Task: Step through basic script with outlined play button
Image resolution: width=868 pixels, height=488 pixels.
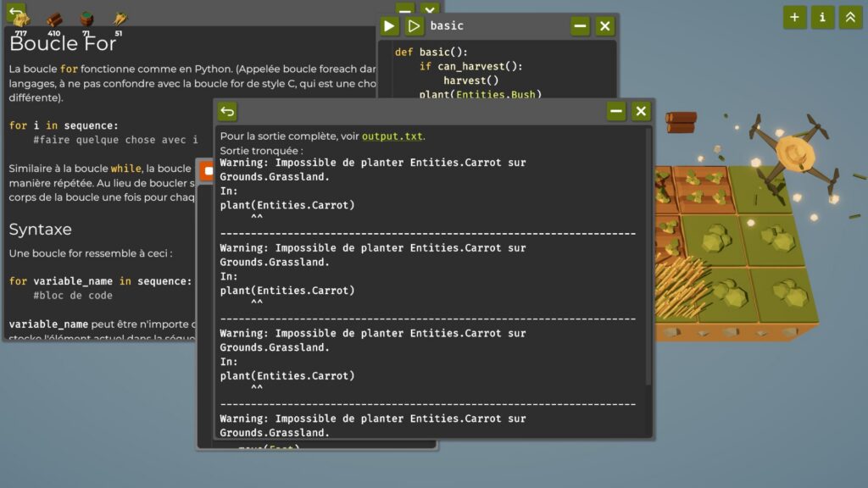Action: (414, 26)
